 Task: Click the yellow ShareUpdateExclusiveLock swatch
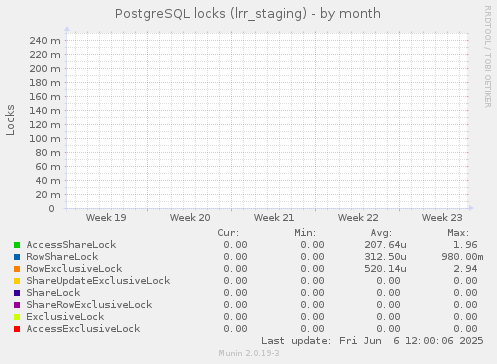17,281
